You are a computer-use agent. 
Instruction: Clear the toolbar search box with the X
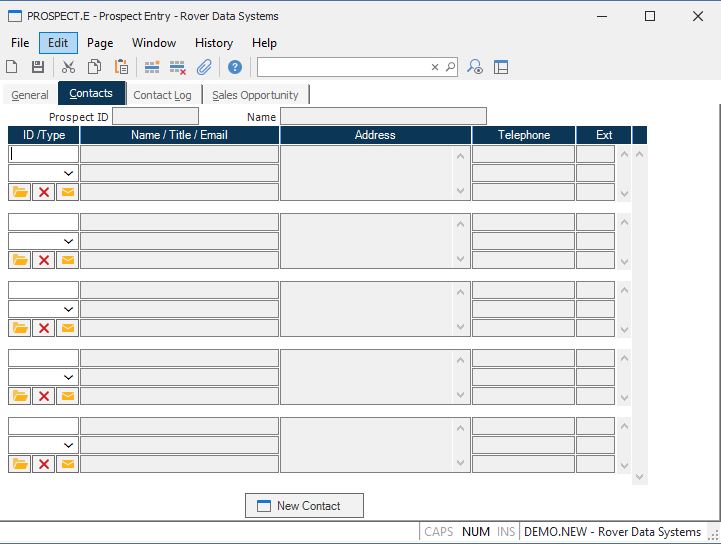(x=435, y=67)
